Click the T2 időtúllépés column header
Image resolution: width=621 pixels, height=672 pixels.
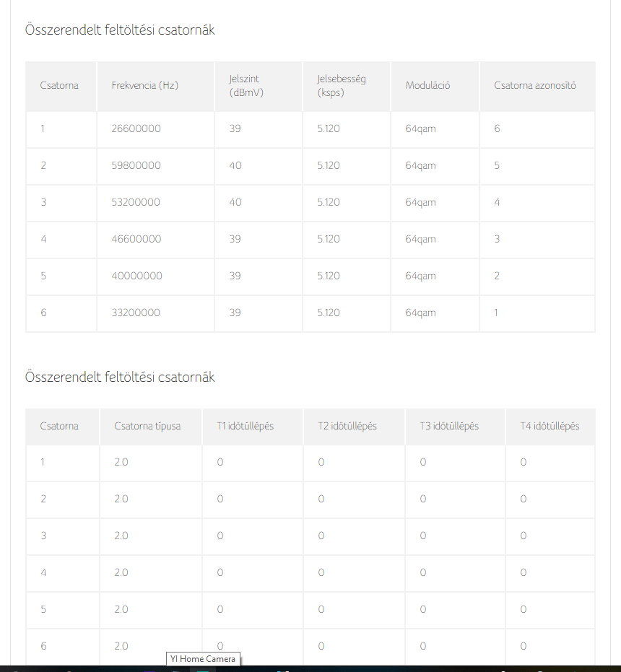click(x=347, y=426)
